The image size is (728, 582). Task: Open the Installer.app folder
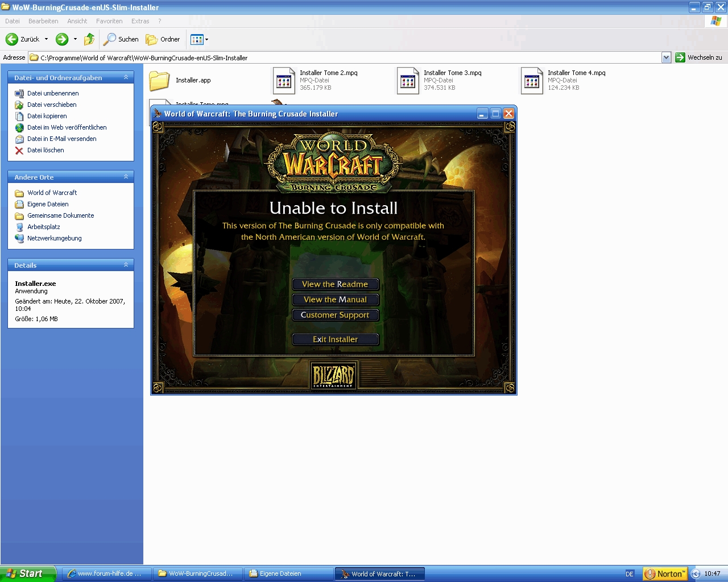pyautogui.click(x=160, y=81)
